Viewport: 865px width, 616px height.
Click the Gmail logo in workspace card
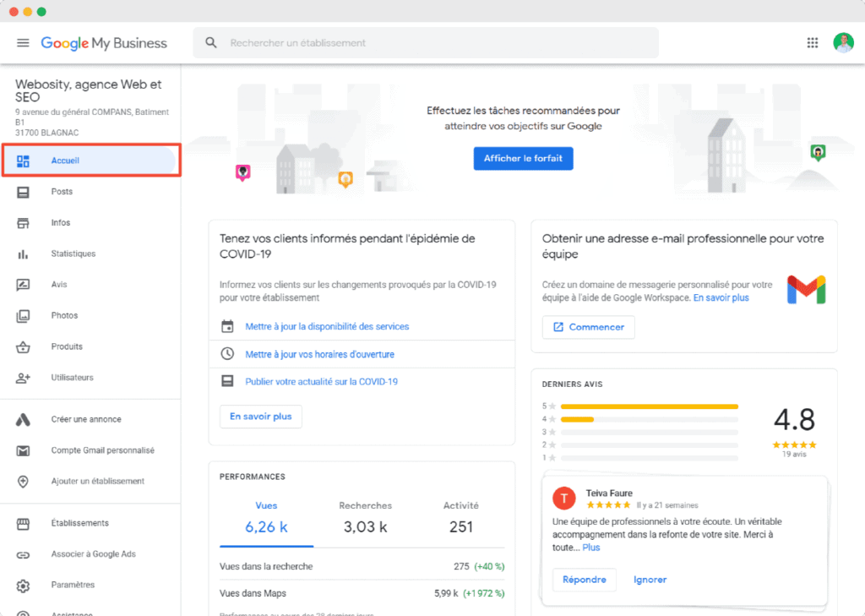(x=806, y=289)
